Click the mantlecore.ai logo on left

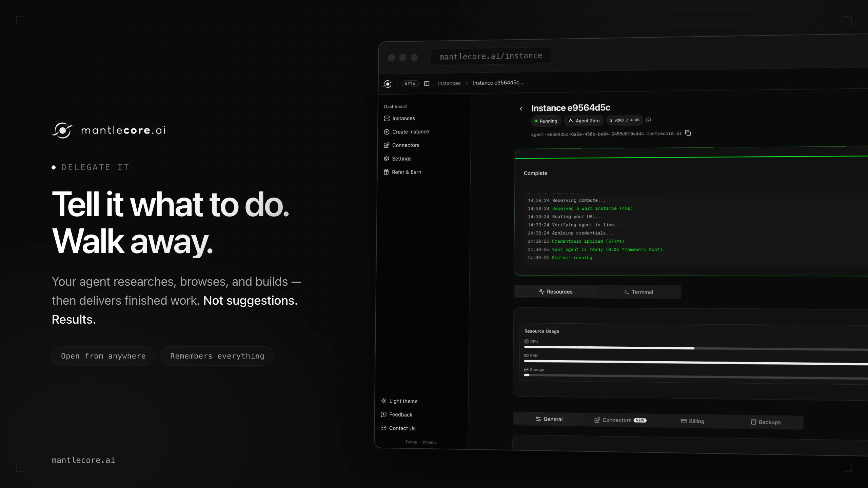tap(108, 130)
